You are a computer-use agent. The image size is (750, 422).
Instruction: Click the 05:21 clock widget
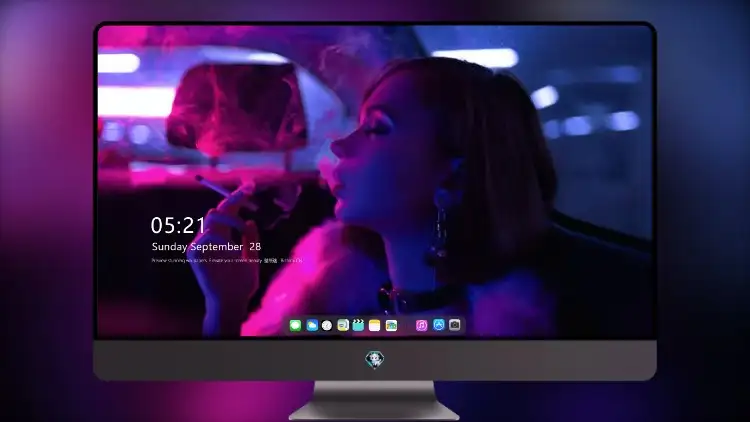[x=178, y=225]
